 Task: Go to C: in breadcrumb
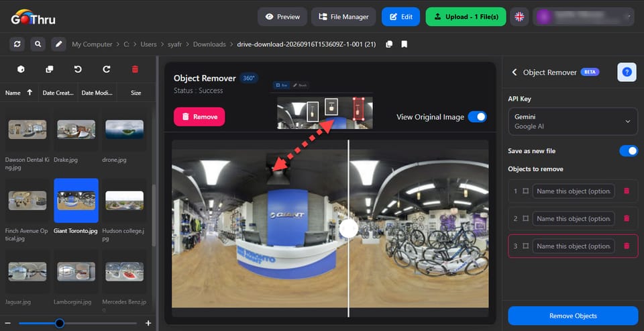(x=127, y=44)
